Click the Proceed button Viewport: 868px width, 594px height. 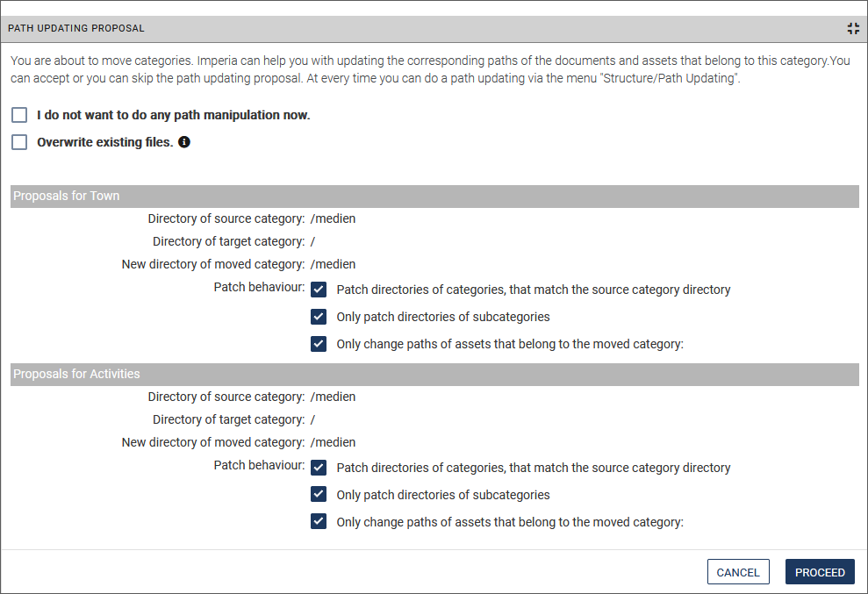click(820, 571)
